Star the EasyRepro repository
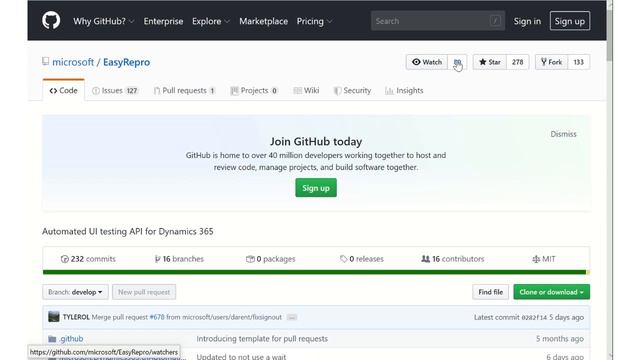Screen dimensions: 640x360 [490, 62]
